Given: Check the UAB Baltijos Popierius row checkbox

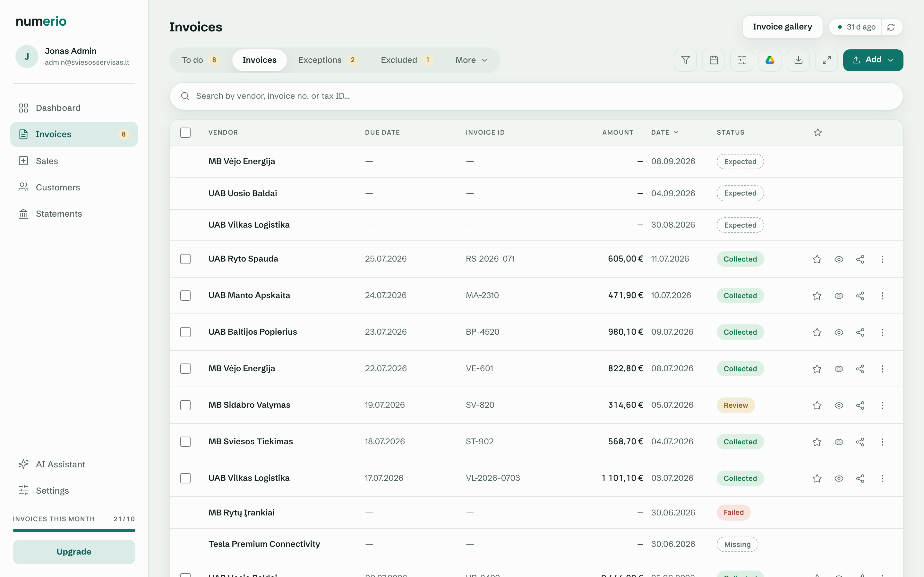Looking at the screenshot, I should [185, 332].
